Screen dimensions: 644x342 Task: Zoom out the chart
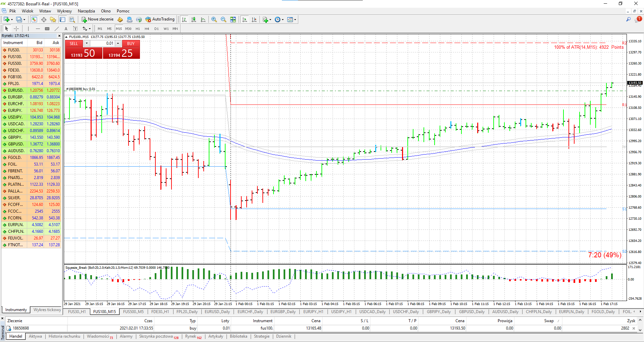[x=224, y=19]
